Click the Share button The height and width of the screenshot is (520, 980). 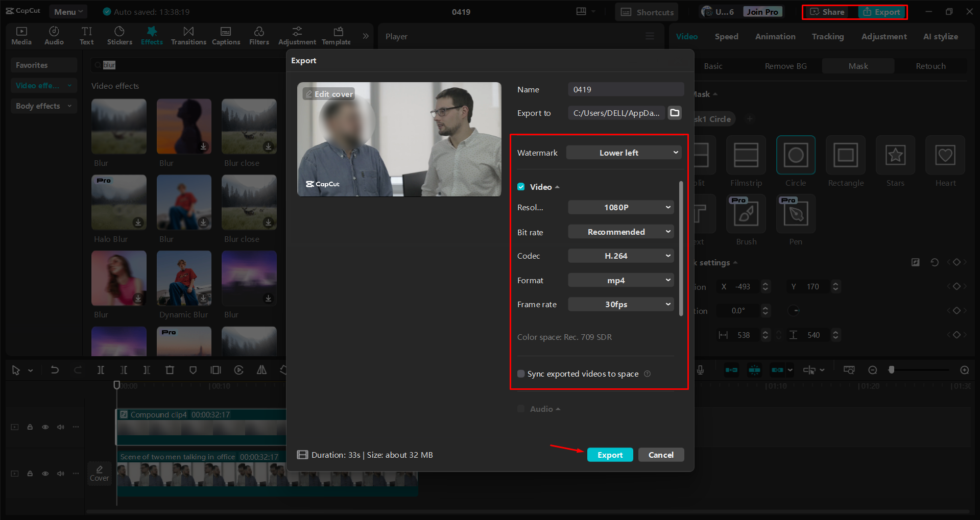pyautogui.click(x=828, y=12)
